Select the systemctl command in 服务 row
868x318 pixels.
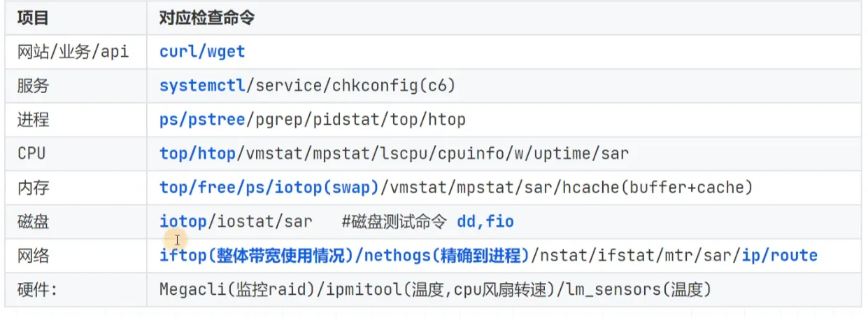(202, 85)
